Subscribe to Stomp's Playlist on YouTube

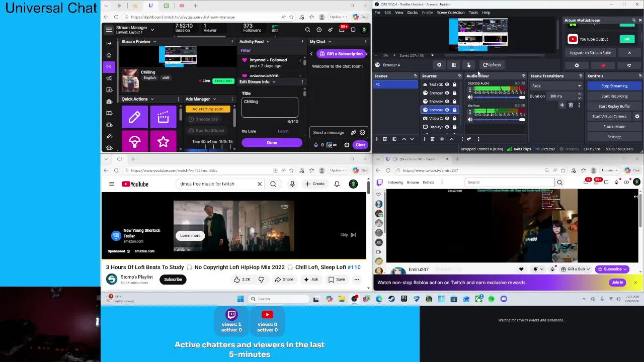pyautogui.click(x=173, y=280)
